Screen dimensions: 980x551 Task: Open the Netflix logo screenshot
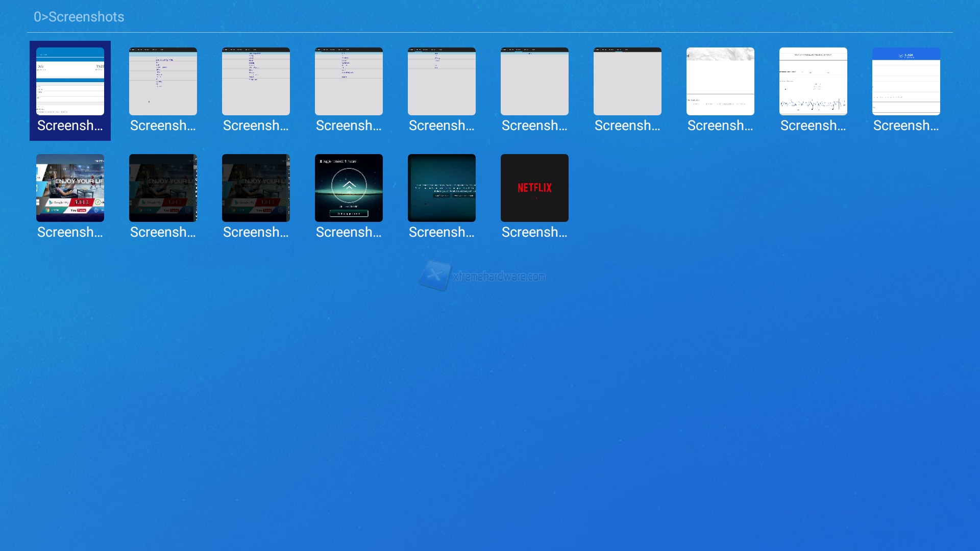point(534,188)
